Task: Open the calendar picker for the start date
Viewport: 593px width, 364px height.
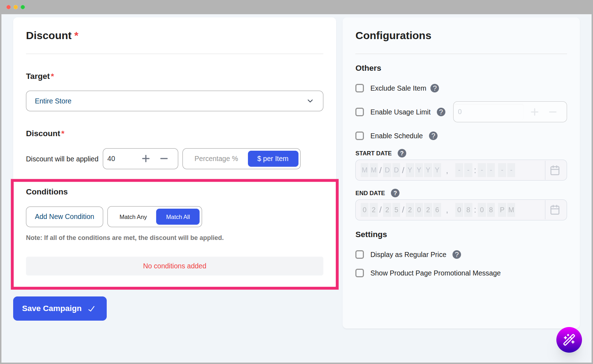Action: (x=555, y=170)
